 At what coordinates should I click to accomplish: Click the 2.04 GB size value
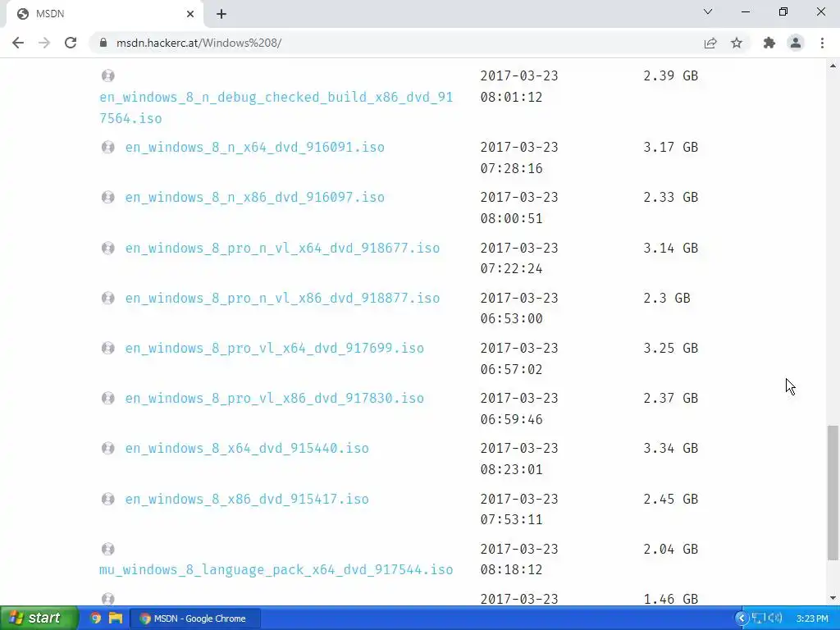[x=671, y=549]
